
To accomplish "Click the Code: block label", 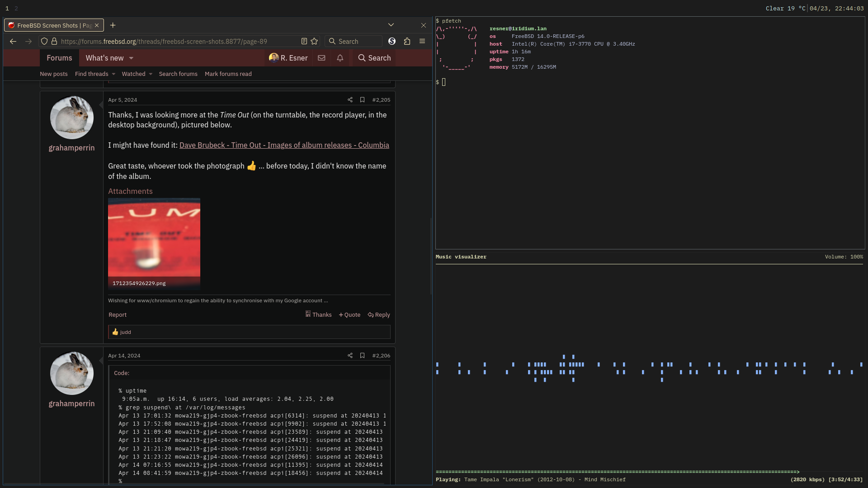I will tap(122, 373).
